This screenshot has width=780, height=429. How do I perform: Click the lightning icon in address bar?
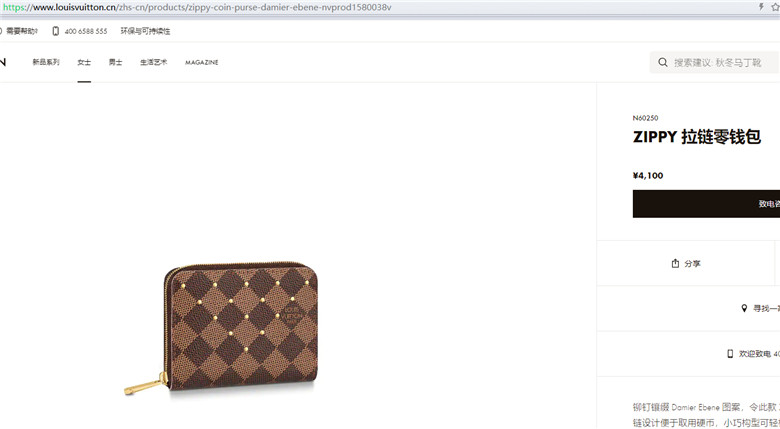tap(761, 7)
